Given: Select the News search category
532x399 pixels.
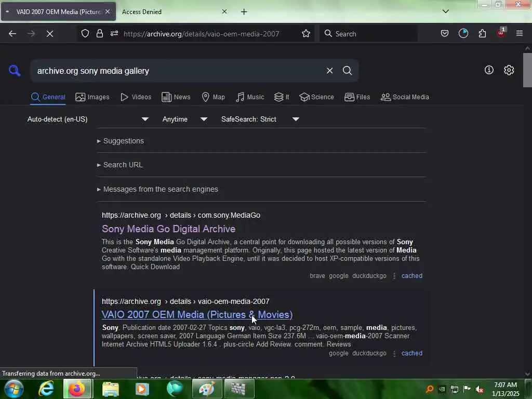Looking at the screenshot, I should pyautogui.click(x=176, y=97).
